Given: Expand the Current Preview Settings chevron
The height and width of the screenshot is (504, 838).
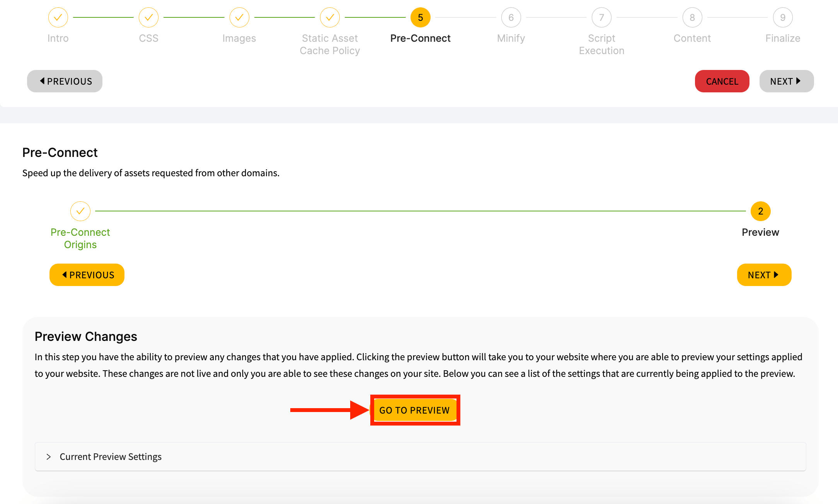Looking at the screenshot, I should (x=49, y=457).
